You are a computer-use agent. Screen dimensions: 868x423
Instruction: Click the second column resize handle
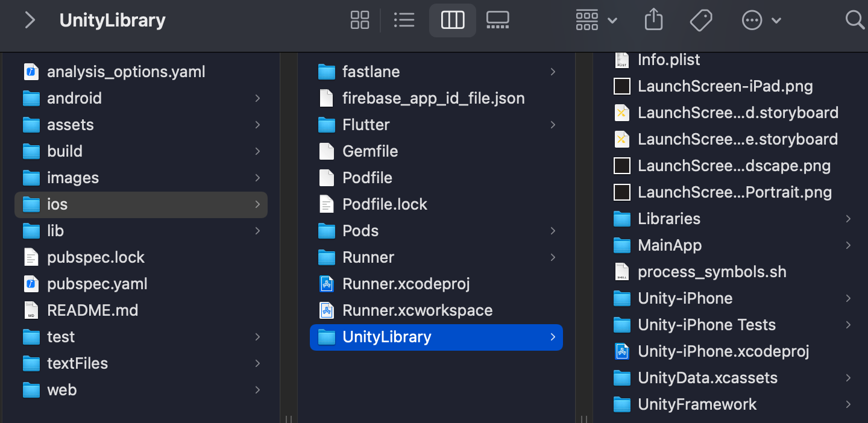(584, 418)
